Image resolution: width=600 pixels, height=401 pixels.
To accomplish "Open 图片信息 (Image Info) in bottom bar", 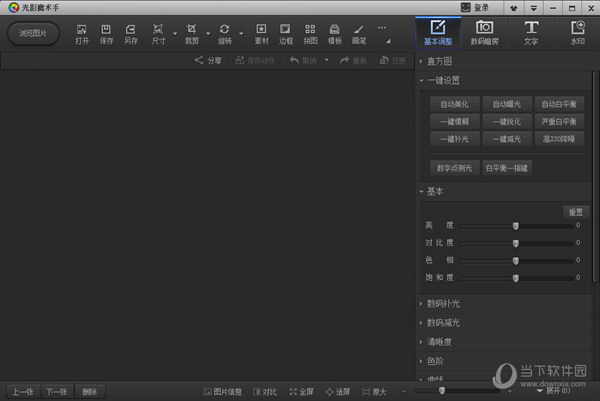I will click(223, 391).
